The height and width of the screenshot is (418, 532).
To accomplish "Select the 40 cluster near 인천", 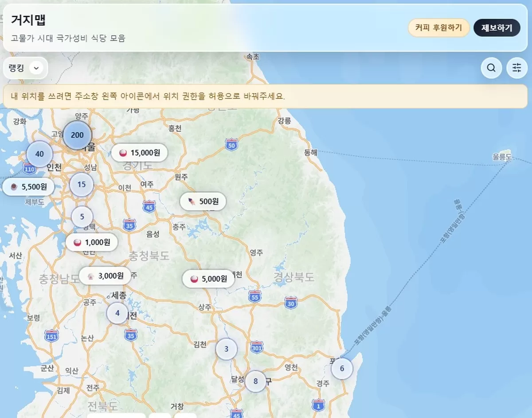I will pyautogui.click(x=39, y=154).
